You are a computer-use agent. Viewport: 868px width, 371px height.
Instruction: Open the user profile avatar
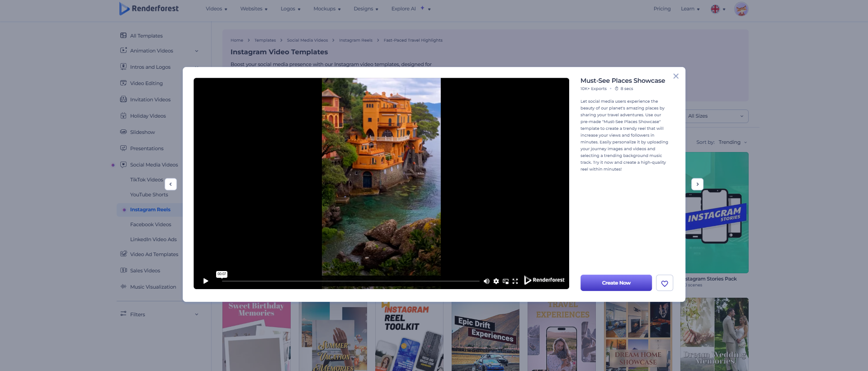tap(741, 9)
